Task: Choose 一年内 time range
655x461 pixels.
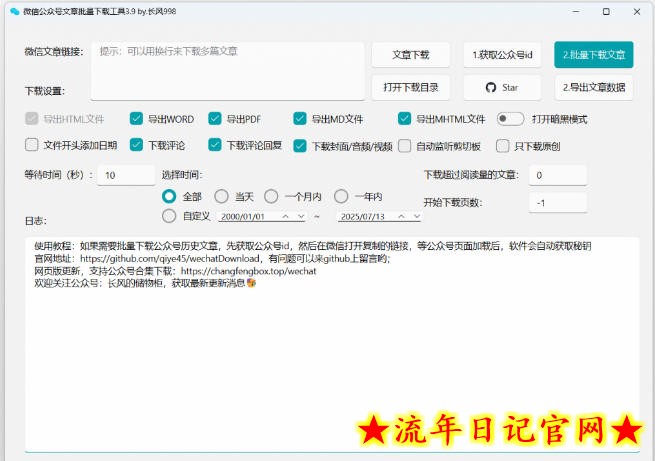Action: [x=341, y=196]
